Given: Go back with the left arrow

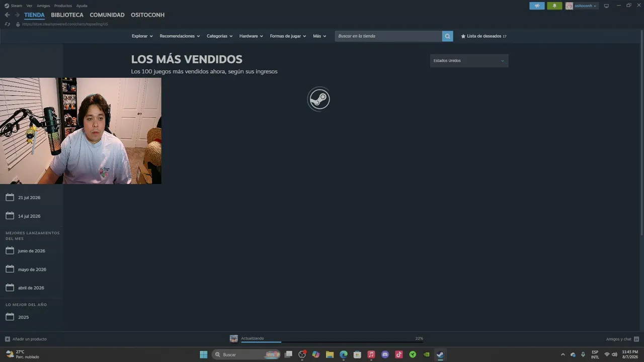Looking at the screenshot, I should coord(7,15).
